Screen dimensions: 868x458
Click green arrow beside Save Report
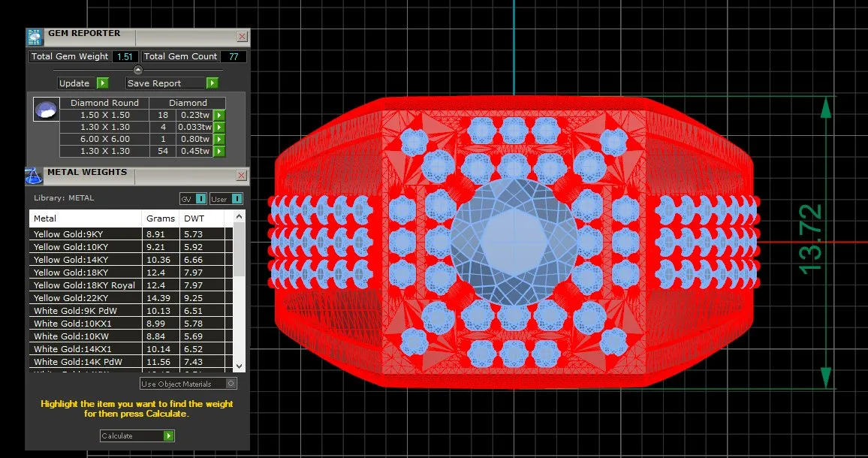[212, 83]
